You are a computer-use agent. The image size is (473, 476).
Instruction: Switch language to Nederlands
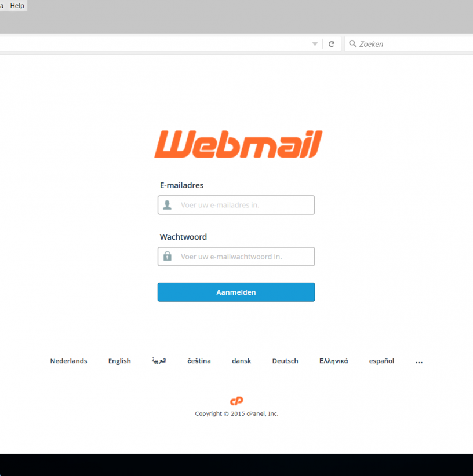pyautogui.click(x=68, y=361)
